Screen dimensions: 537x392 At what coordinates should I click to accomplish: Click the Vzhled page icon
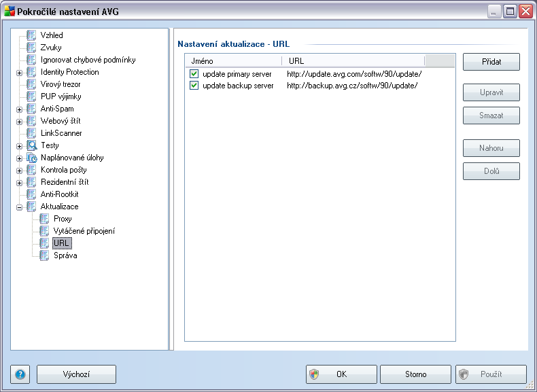point(31,35)
